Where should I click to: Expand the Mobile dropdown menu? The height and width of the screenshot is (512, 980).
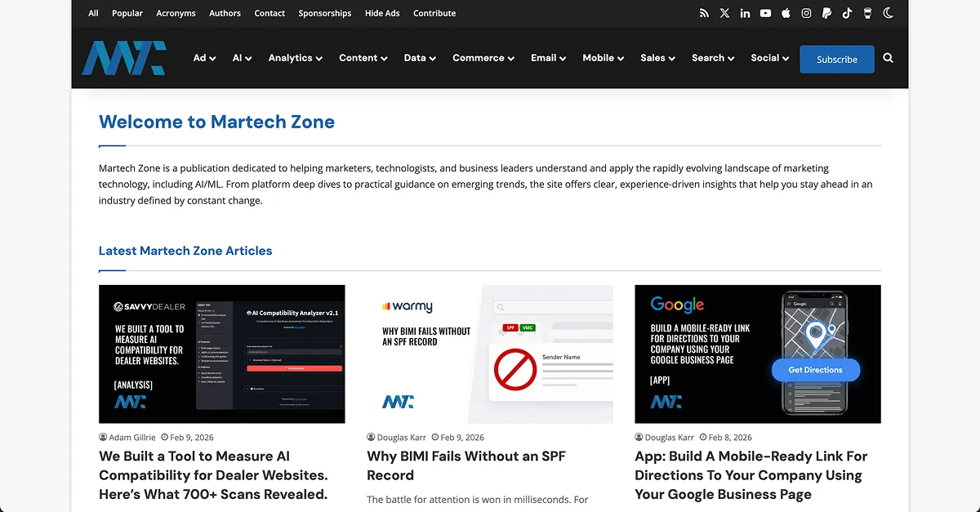(604, 58)
